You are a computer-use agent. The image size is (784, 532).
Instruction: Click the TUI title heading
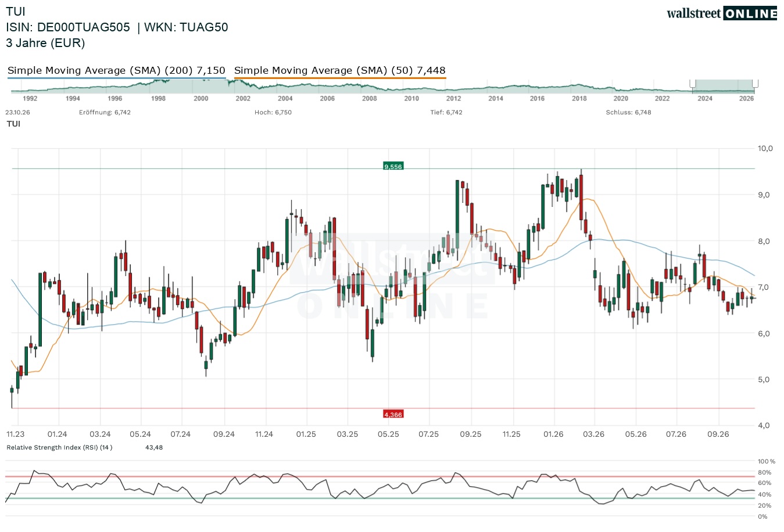[x=16, y=12]
